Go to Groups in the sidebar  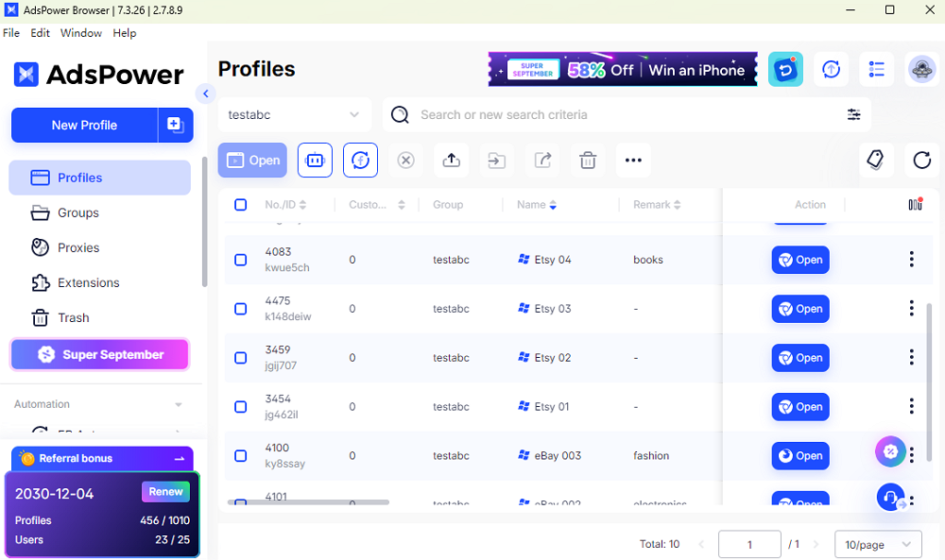(x=99, y=212)
